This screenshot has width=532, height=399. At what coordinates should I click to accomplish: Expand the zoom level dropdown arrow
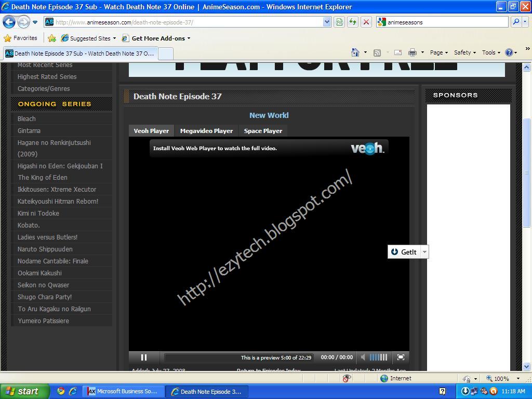(518, 379)
